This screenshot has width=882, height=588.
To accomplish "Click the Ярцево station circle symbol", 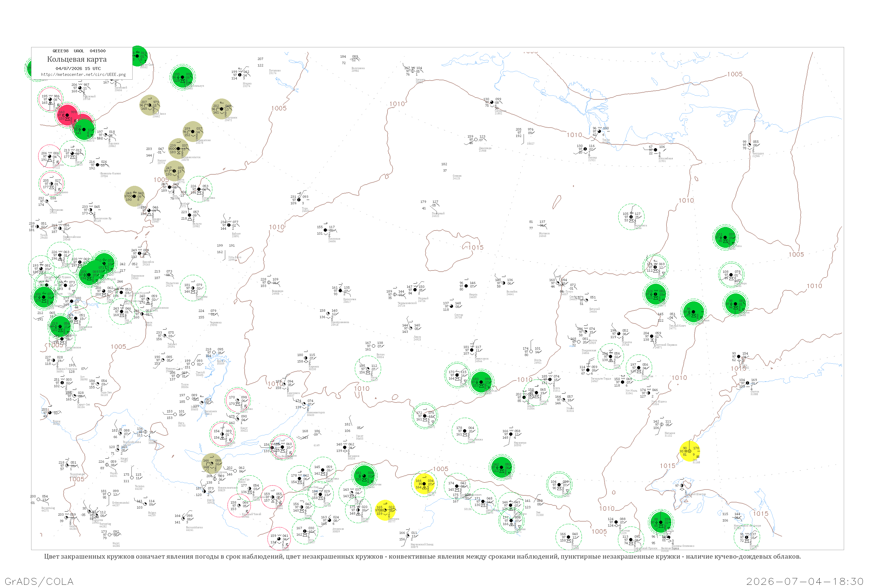I will (149, 211).
